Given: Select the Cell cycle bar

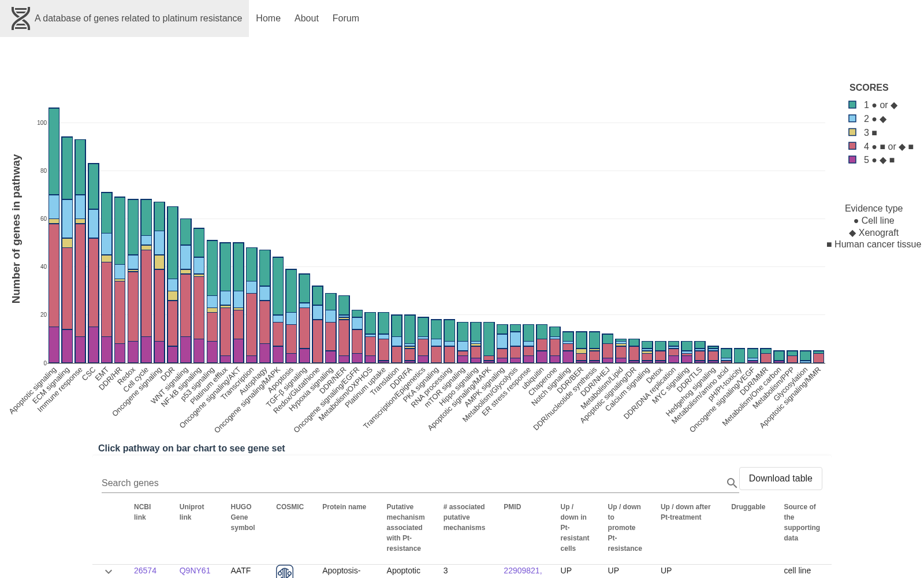Looking at the screenshot, I should pos(146,281).
